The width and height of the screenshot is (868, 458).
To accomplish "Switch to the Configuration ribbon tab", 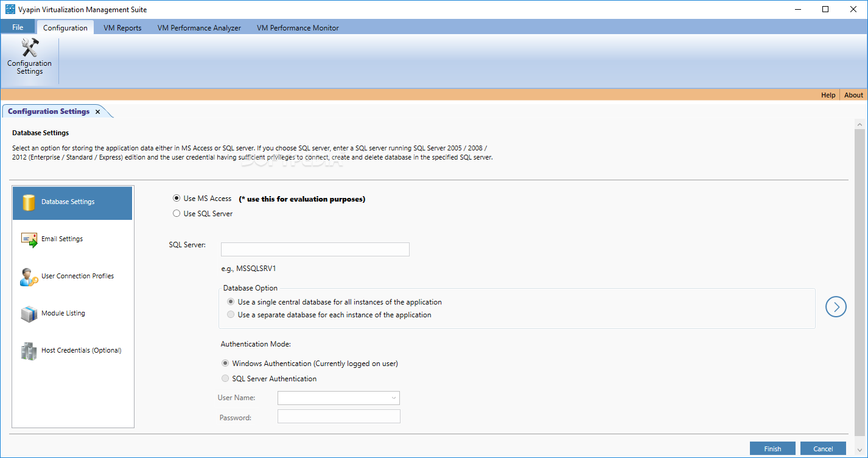I will point(65,27).
